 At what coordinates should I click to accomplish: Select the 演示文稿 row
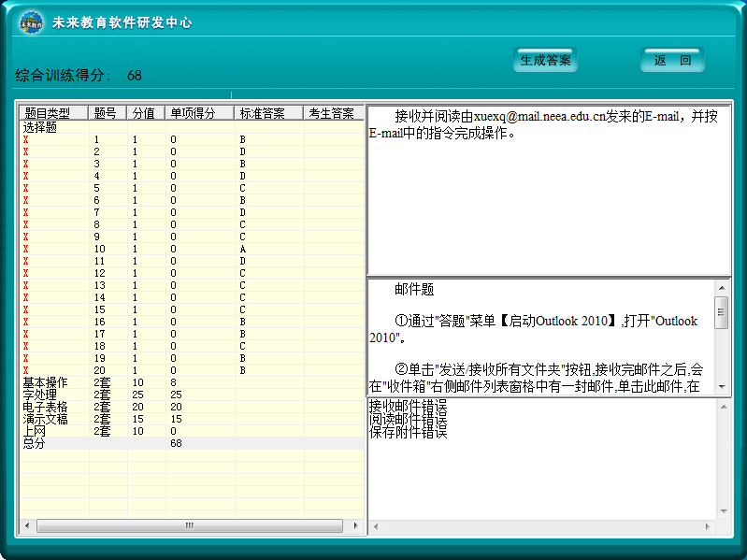pyautogui.click(x=192, y=419)
